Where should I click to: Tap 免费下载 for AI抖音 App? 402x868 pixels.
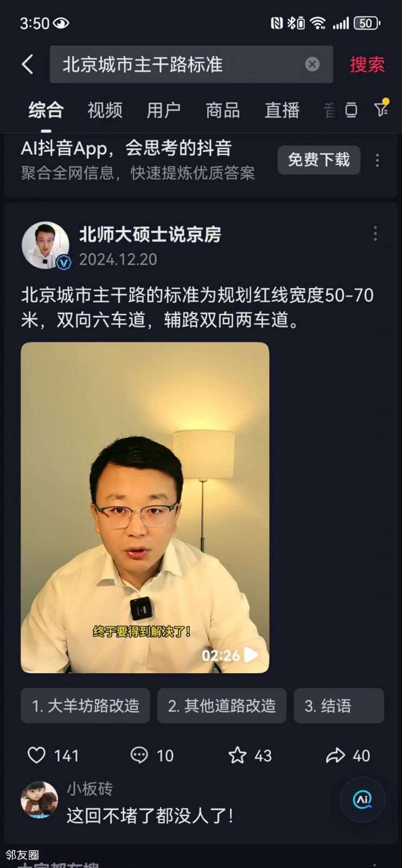pyautogui.click(x=319, y=160)
